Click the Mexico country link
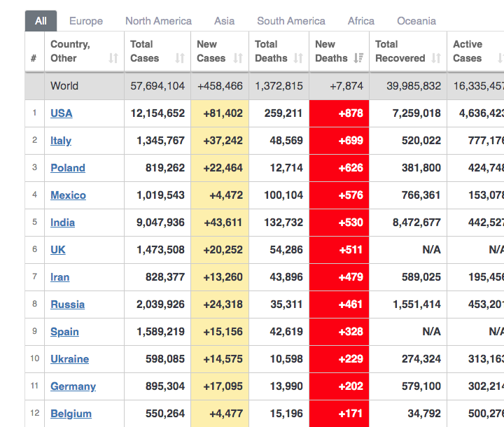This screenshot has width=504, height=427. click(x=68, y=195)
